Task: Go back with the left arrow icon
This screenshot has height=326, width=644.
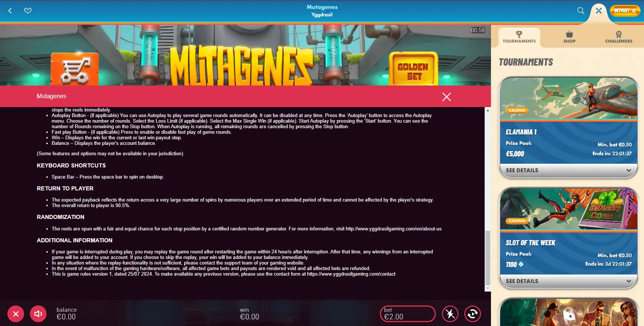Action: click(x=10, y=11)
